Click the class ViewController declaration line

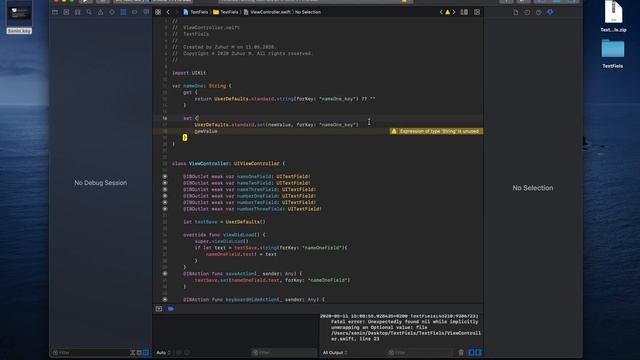(x=229, y=164)
